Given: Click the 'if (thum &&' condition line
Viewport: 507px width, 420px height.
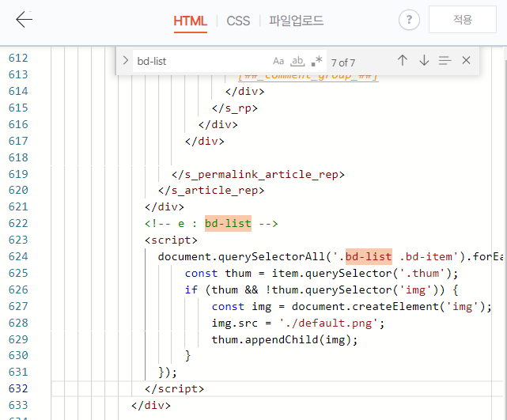Looking at the screenshot, I should click(x=321, y=289).
